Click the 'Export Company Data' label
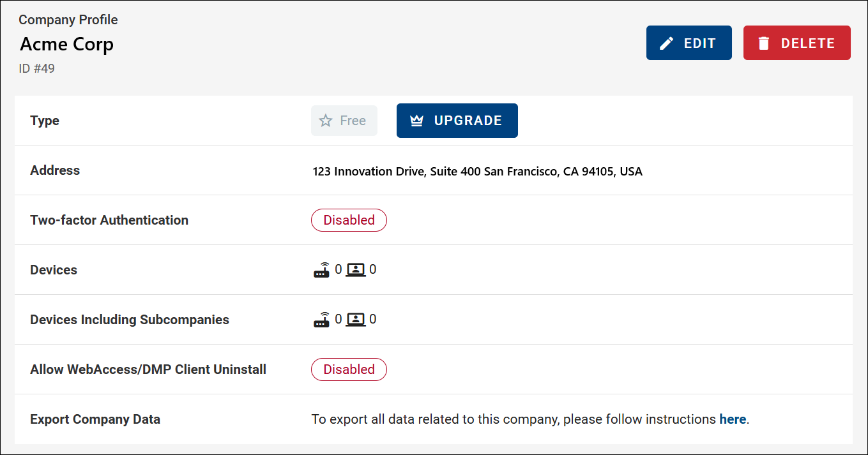 coord(95,419)
